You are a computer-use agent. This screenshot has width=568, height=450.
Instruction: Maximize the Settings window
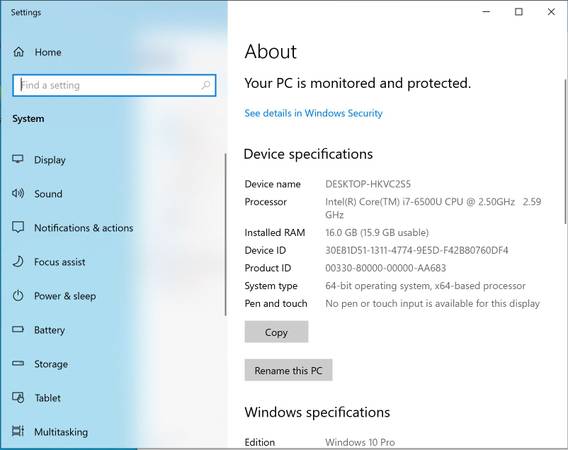(519, 12)
